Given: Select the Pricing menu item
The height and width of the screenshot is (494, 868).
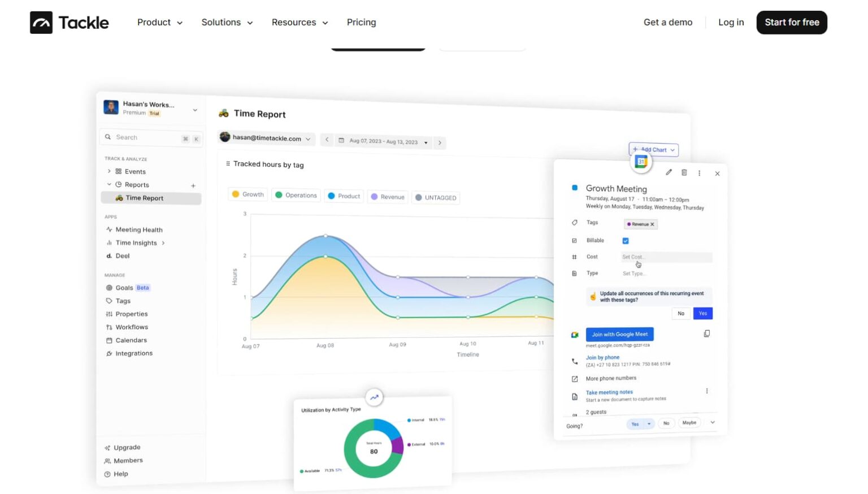Looking at the screenshot, I should coord(361,22).
